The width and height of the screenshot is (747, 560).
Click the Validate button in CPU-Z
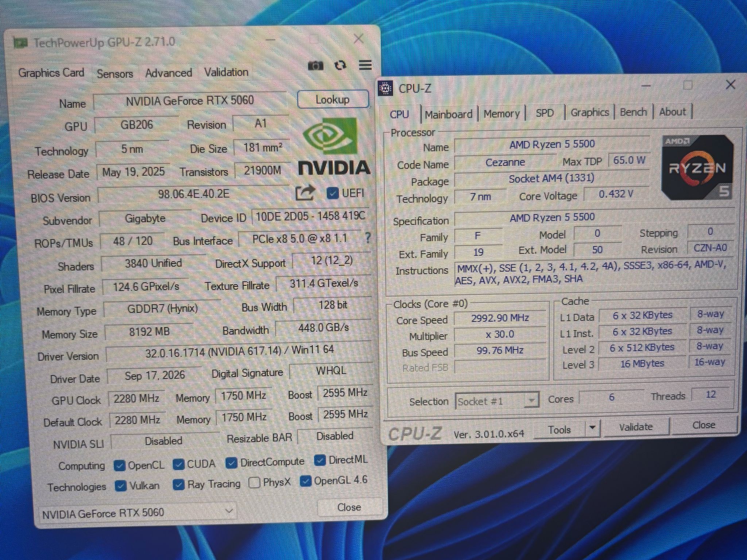pos(636,427)
